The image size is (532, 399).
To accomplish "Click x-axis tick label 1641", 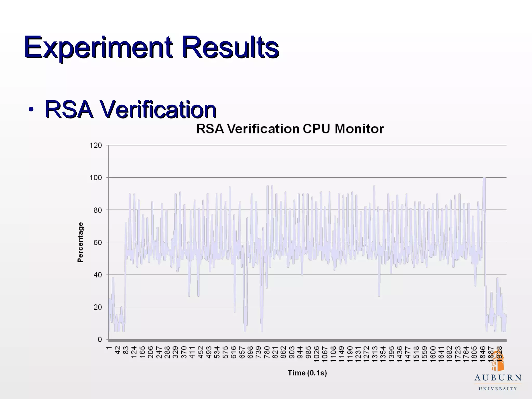I will [442, 354].
